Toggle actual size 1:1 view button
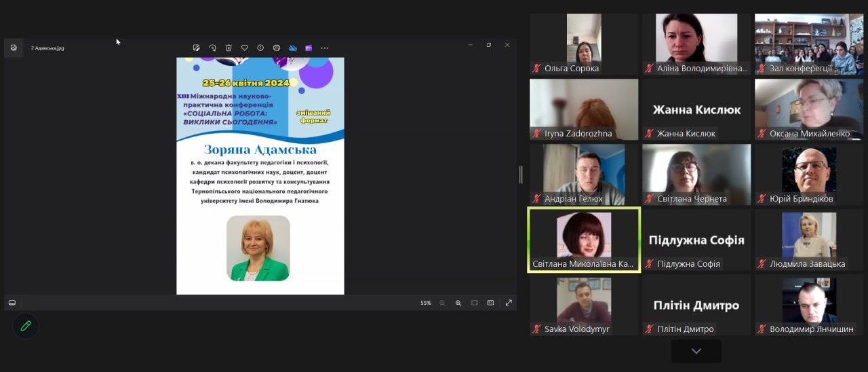Viewport: 868px width, 372px height. point(490,303)
